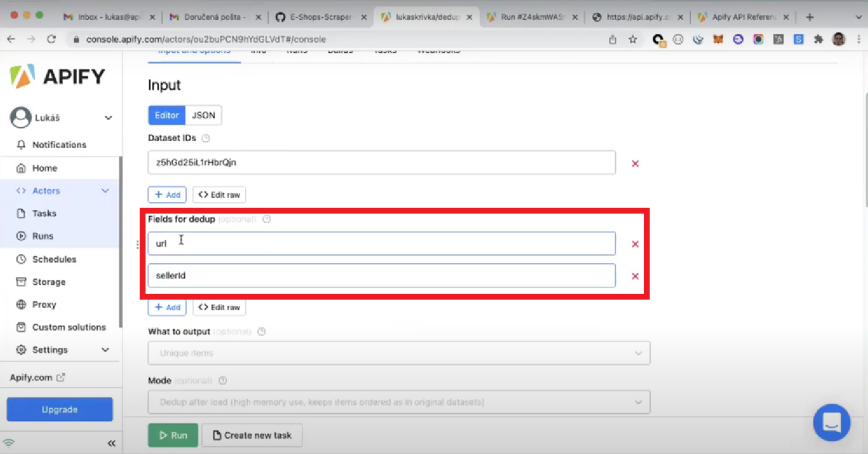Create new task button
Viewport: 868px width, 454px height.
pyautogui.click(x=252, y=435)
